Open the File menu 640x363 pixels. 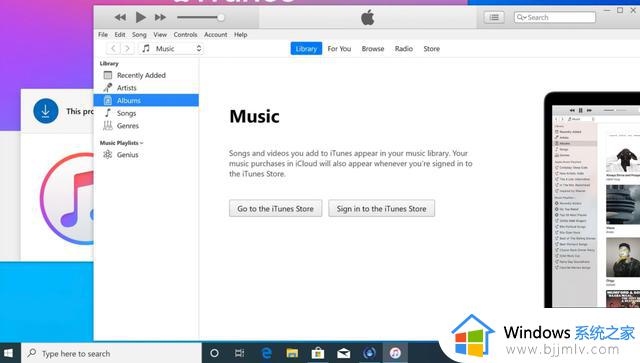click(103, 35)
